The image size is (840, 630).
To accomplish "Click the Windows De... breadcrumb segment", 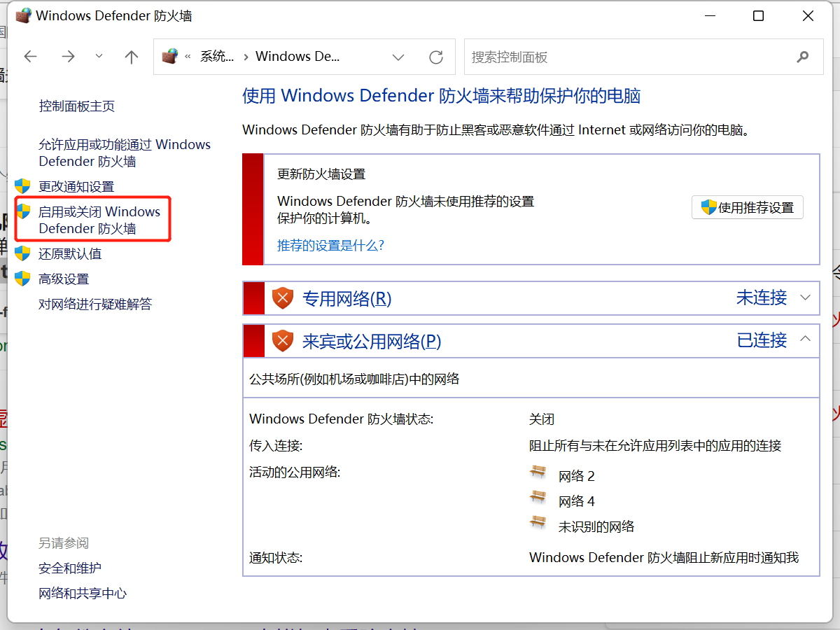I will (x=297, y=57).
